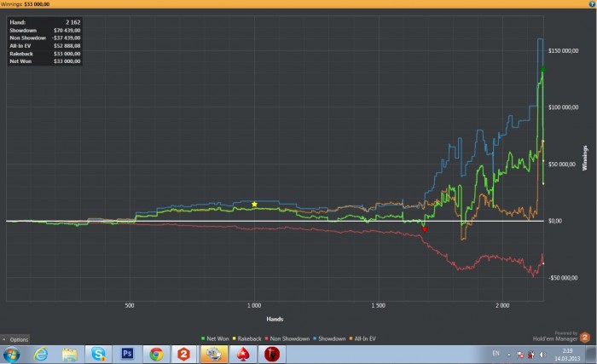Click the 1 000 hands axis label
597x364 pixels.
(254, 306)
